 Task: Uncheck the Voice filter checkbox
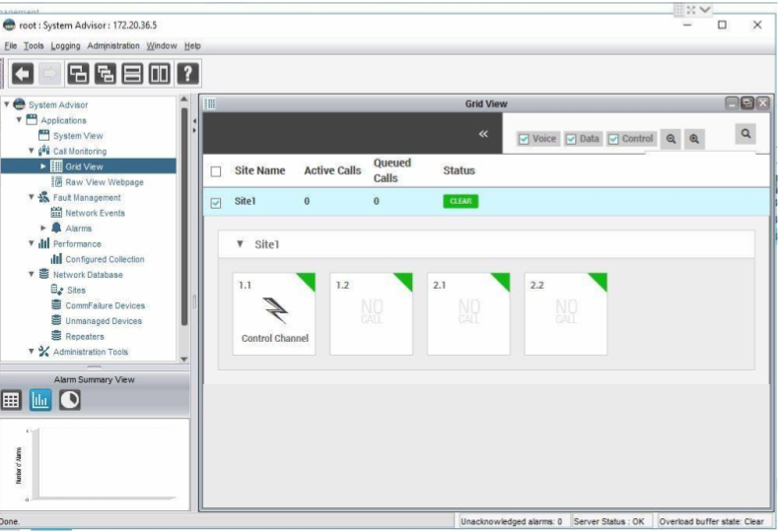pyautogui.click(x=524, y=139)
